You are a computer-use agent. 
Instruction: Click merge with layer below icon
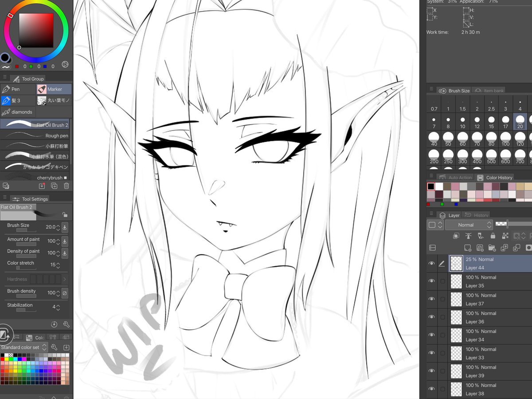pyautogui.click(x=516, y=248)
